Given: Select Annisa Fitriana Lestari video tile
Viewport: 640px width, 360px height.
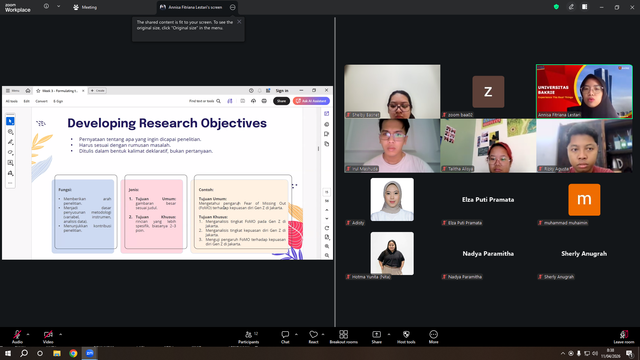Looking at the screenshot, I should 584,91.
